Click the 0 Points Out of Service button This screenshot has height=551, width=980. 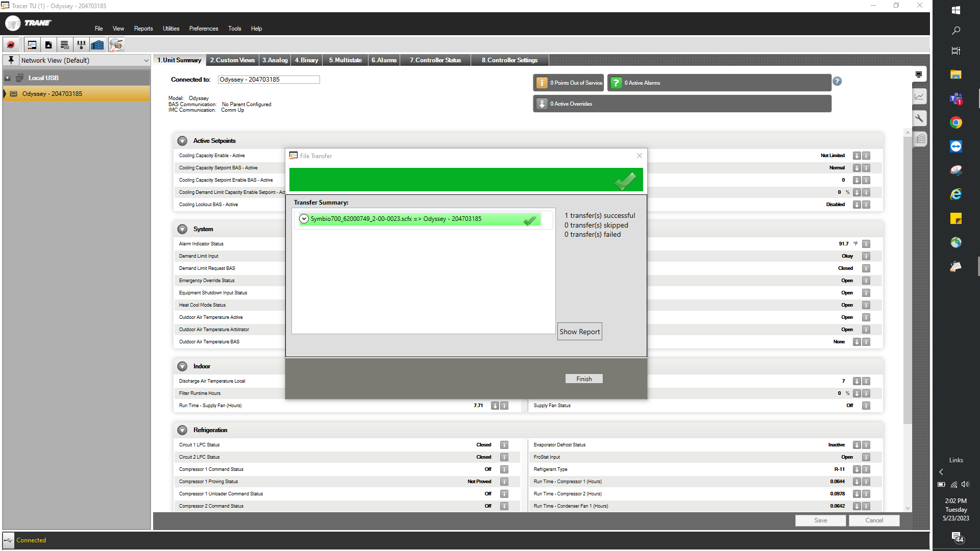coord(569,83)
